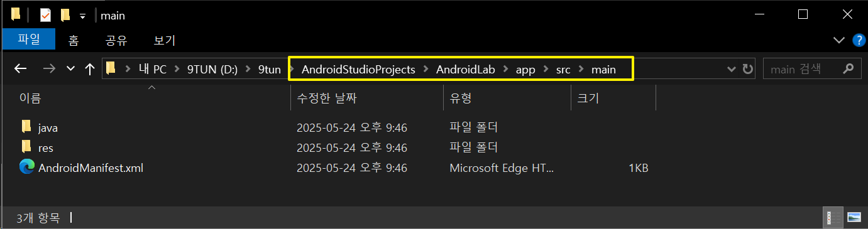This screenshot has width=868, height=229.
Task: Open recent locations dropdown arrow
Action: pyautogui.click(x=70, y=68)
